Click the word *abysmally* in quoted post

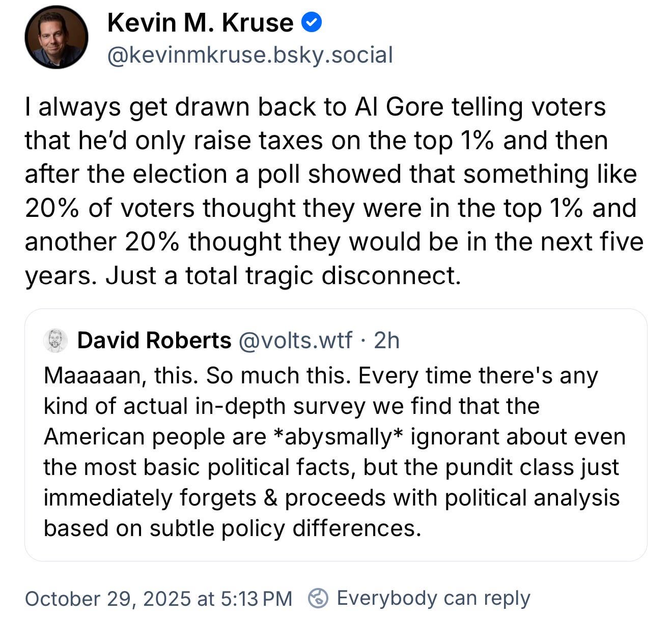335,437
